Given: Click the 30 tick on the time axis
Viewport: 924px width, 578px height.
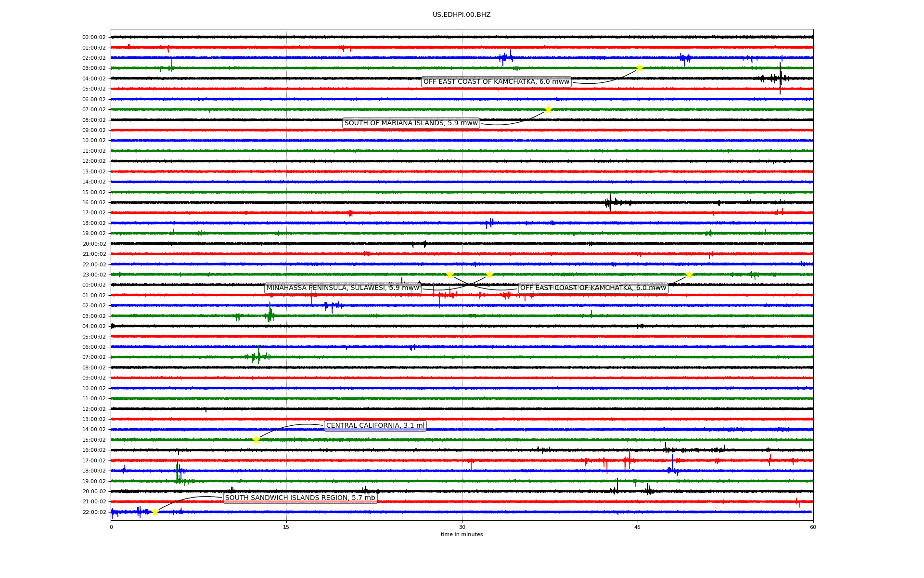Looking at the screenshot, I should click(x=462, y=527).
